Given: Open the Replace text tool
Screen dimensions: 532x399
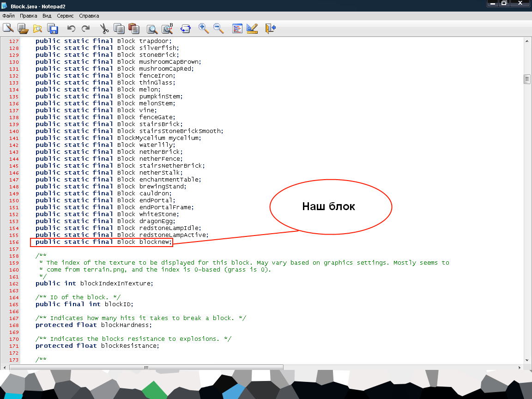Looking at the screenshot, I should [x=167, y=29].
